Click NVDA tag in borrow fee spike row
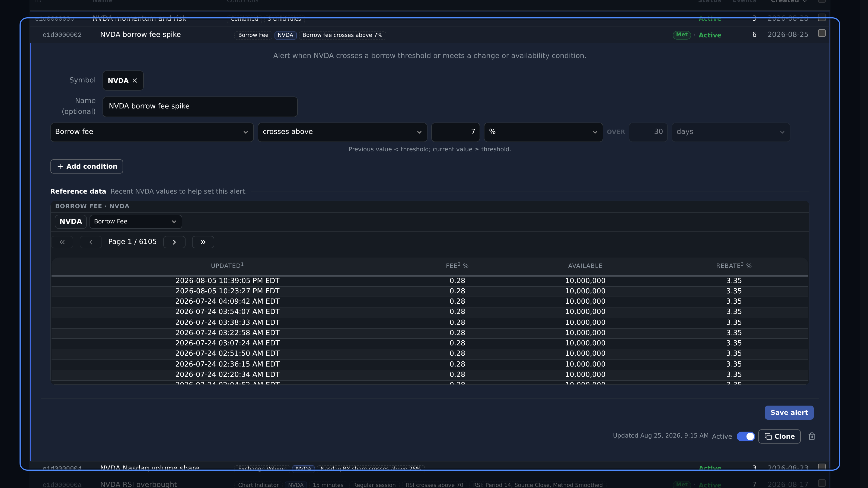Screen dimensions: 868x488 285,35
